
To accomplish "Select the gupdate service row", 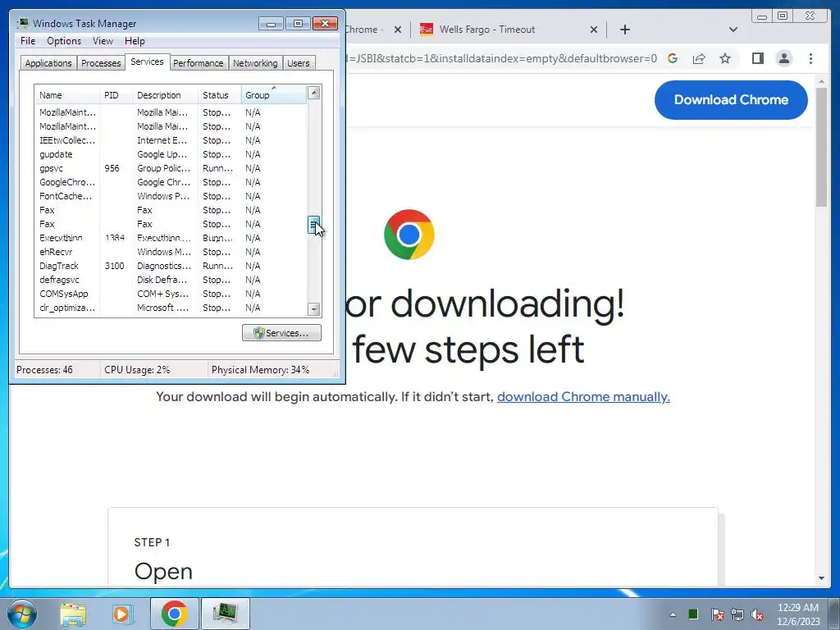I will click(171, 154).
